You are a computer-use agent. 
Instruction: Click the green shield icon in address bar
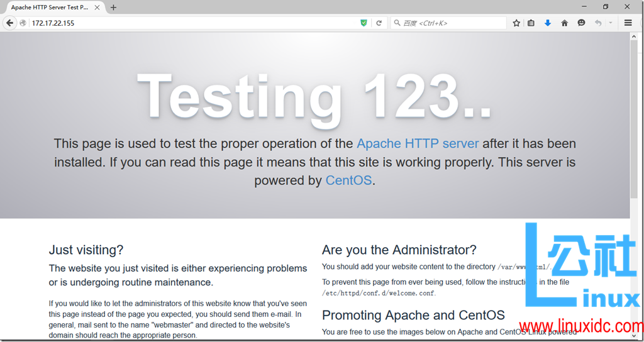point(364,23)
